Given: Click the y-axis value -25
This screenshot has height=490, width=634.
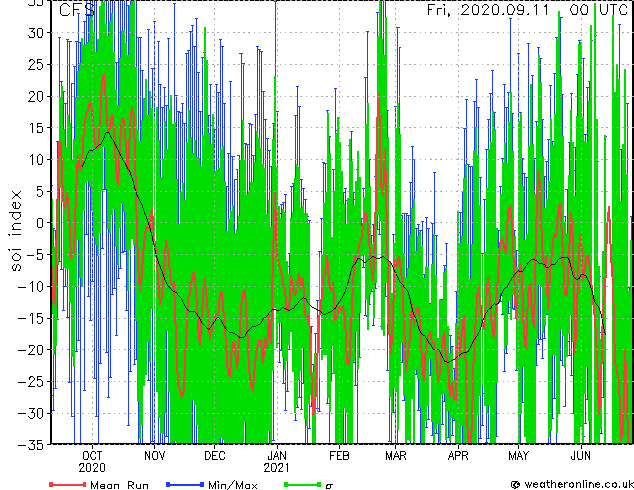Looking at the screenshot, I should (32, 381).
